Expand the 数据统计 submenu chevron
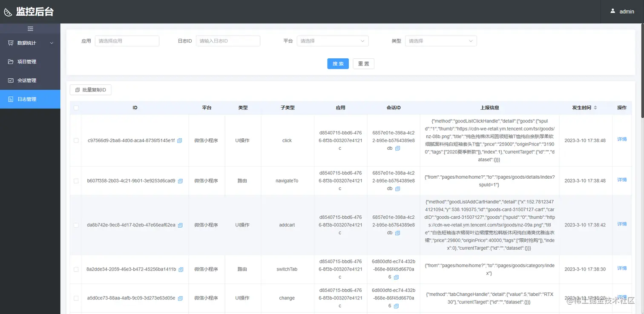This screenshot has height=314, width=644. point(52,43)
